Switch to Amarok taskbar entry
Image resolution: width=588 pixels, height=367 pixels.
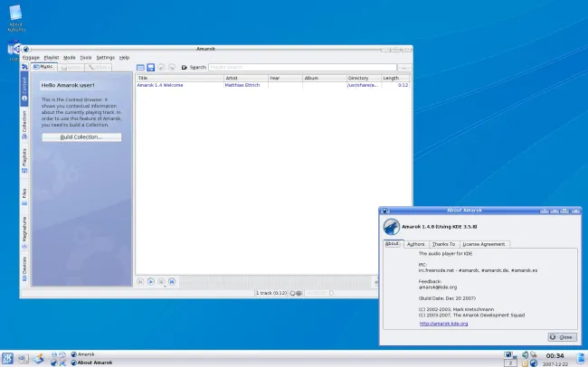(83, 354)
